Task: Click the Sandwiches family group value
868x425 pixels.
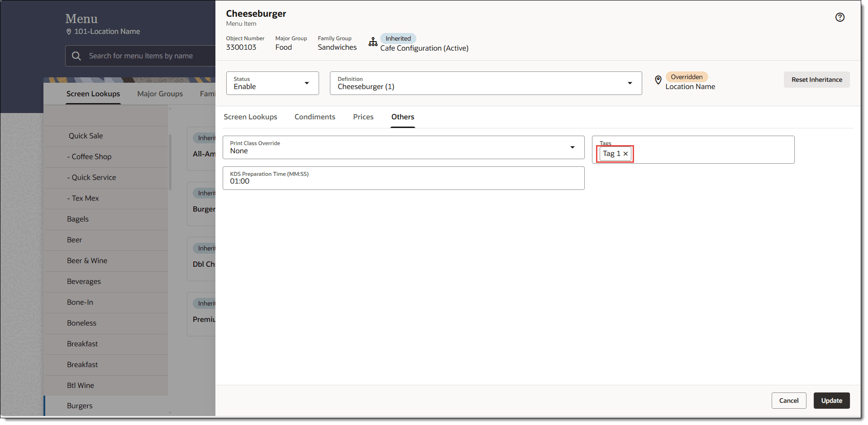Action: pos(337,47)
